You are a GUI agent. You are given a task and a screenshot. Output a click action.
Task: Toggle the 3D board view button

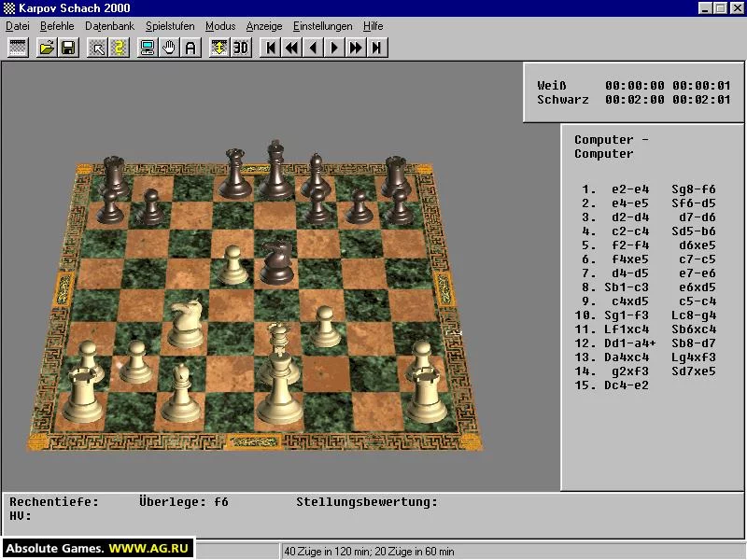click(x=241, y=48)
